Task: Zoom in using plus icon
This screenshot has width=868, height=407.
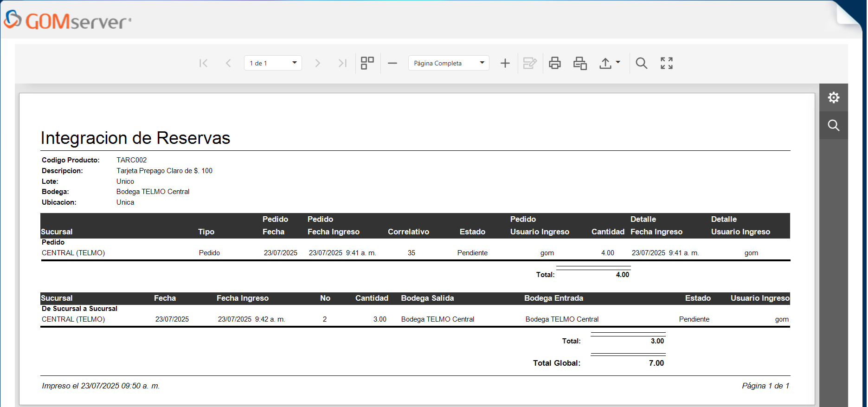Action: click(x=505, y=63)
